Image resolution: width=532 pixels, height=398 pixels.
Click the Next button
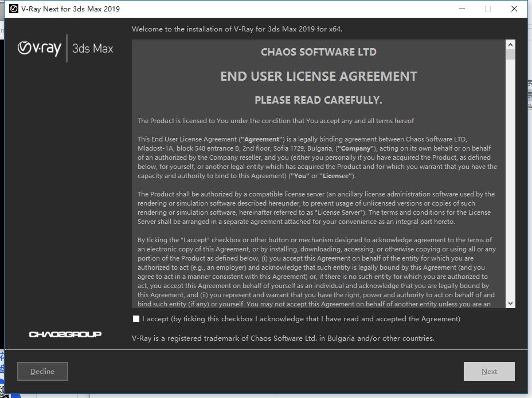(x=489, y=371)
